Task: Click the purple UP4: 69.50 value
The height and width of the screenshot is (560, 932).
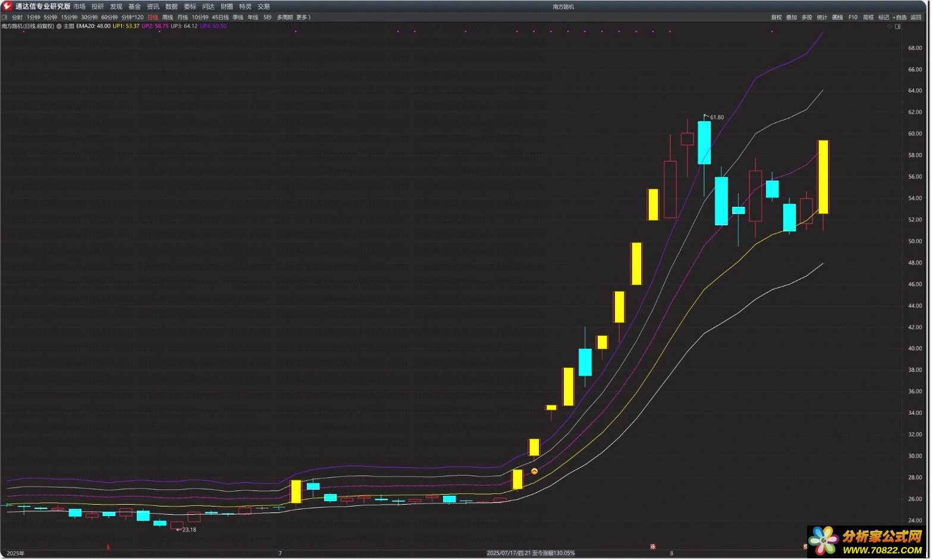Action: [213, 26]
